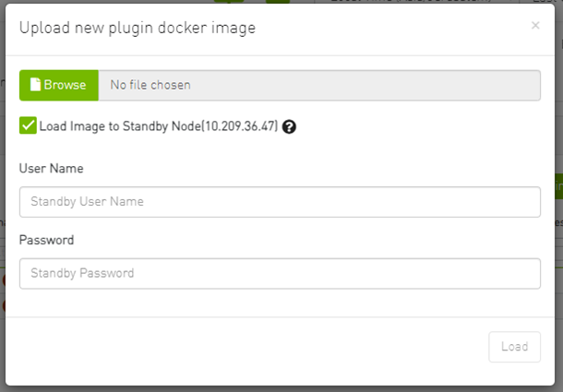The width and height of the screenshot is (563, 392).
Task: Click the "User Name" field label
Action: (x=52, y=169)
